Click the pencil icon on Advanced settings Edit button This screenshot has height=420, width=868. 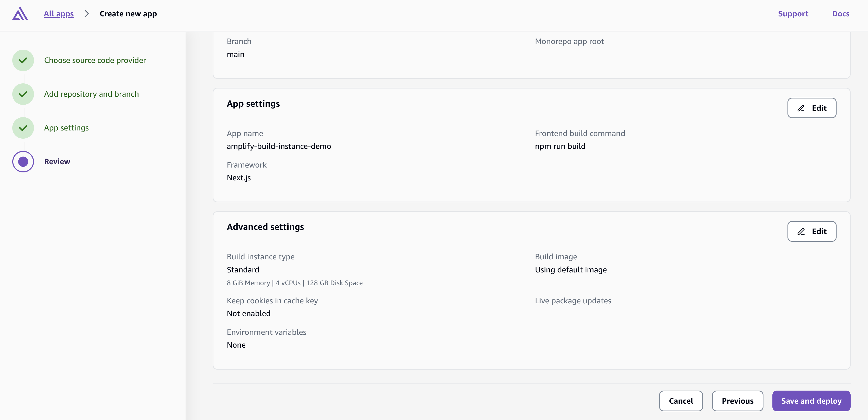click(801, 231)
